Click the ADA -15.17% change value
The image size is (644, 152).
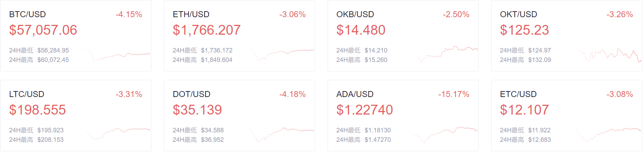454,94
